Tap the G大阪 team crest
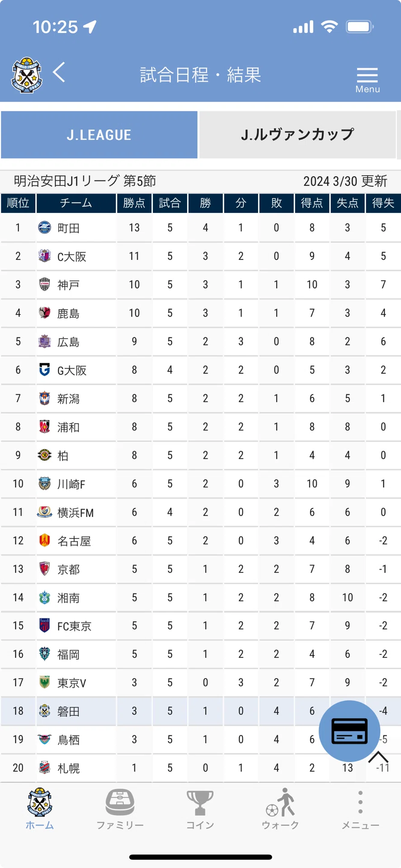401x868 pixels. 44,370
